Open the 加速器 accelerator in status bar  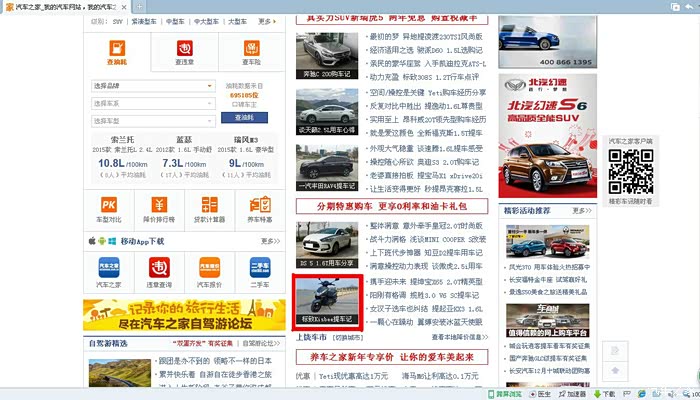pyautogui.click(x=572, y=394)
